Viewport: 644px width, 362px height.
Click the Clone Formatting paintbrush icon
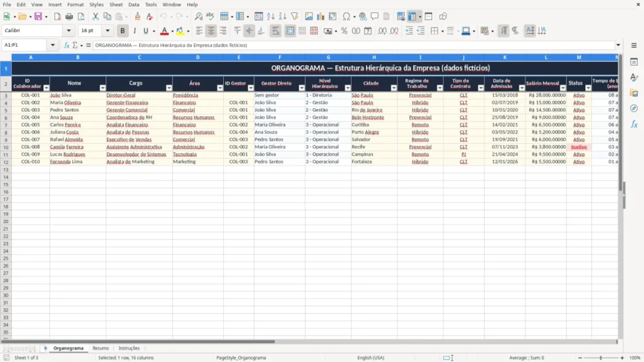tap(138, 16)
